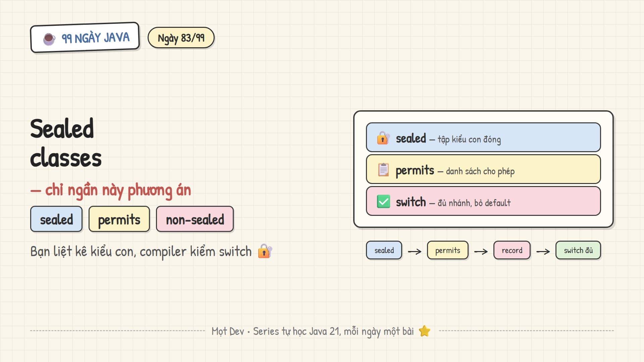Image resolution: width=644 pixels, height=362 pixels.
Task: Click the footer text 'Mọt Dev · Series tự học Java 21'
Action: pyautogui.click(x=276, y=331)
